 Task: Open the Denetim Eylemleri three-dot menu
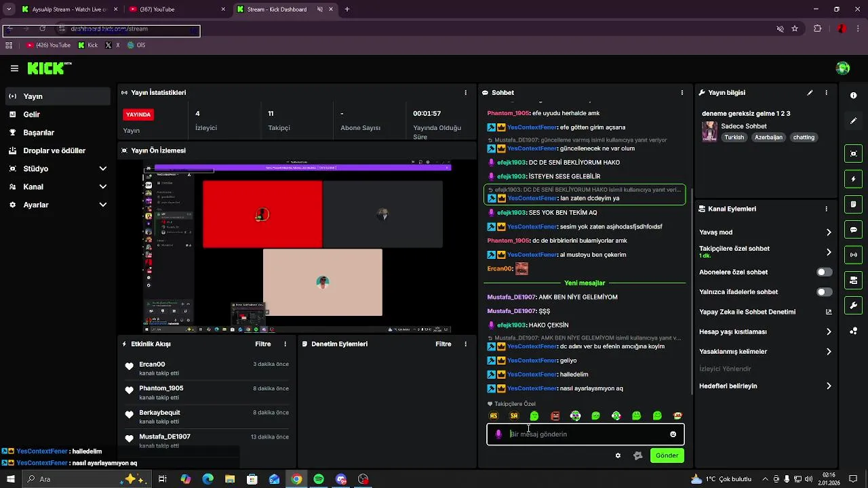[x=465, y=344]
